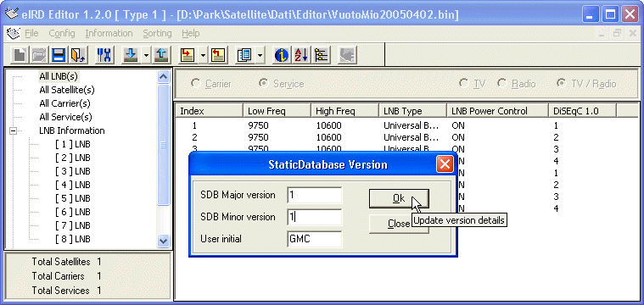Click the New file toolbar icon

coord(19,55)
